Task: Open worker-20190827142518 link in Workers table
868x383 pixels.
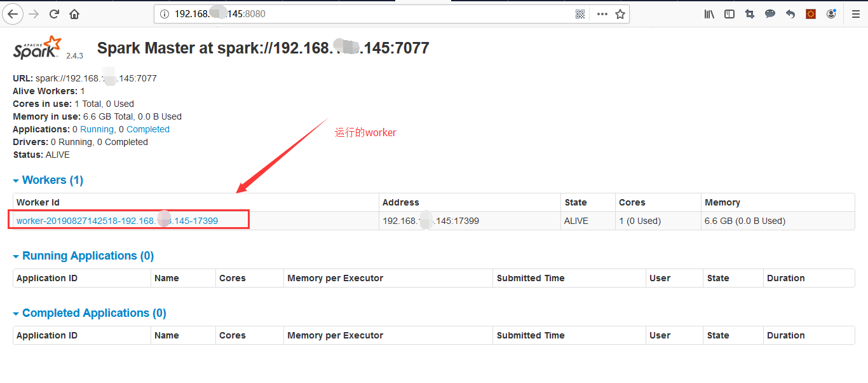Action: [118, 221]
